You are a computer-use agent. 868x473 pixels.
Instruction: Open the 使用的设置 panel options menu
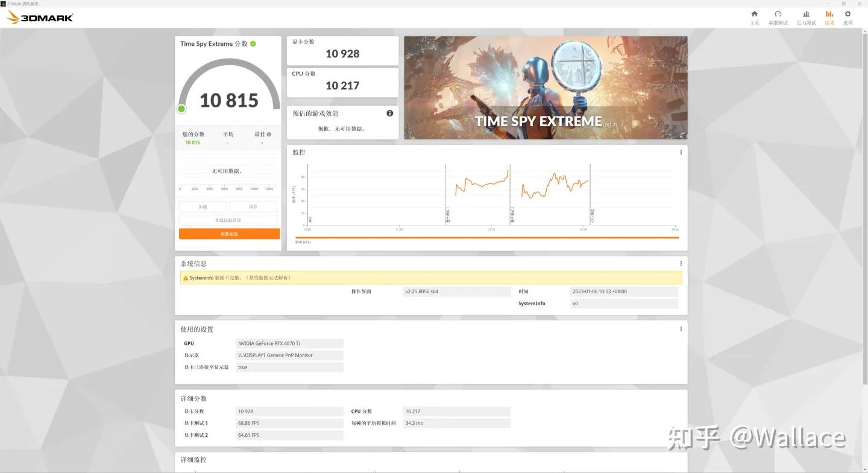tap(681, 329)
